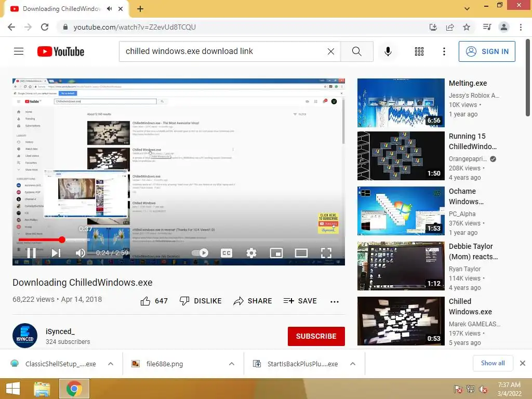Click the magnifier search button
The image size is (532, 399).
[x=356, y=51]
